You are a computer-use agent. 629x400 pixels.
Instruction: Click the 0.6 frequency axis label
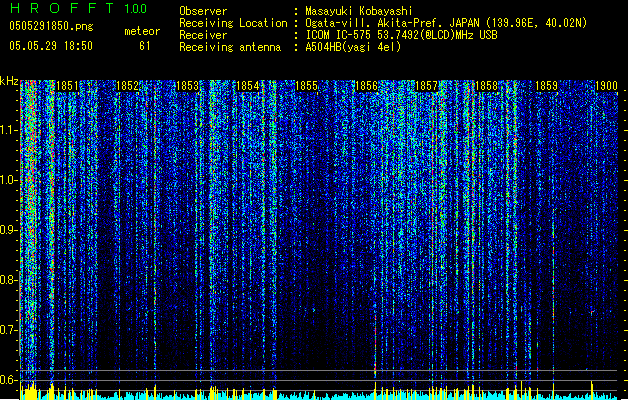9,380
